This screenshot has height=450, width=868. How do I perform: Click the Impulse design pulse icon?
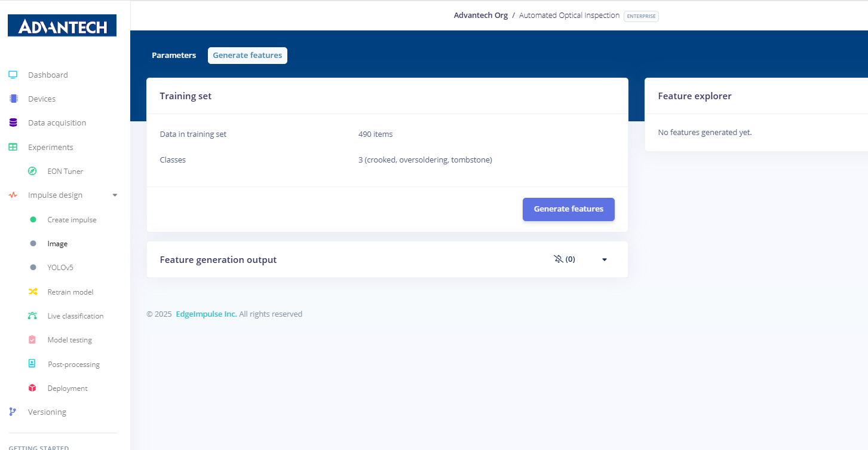pyautogui.click(x=13, y=195)
